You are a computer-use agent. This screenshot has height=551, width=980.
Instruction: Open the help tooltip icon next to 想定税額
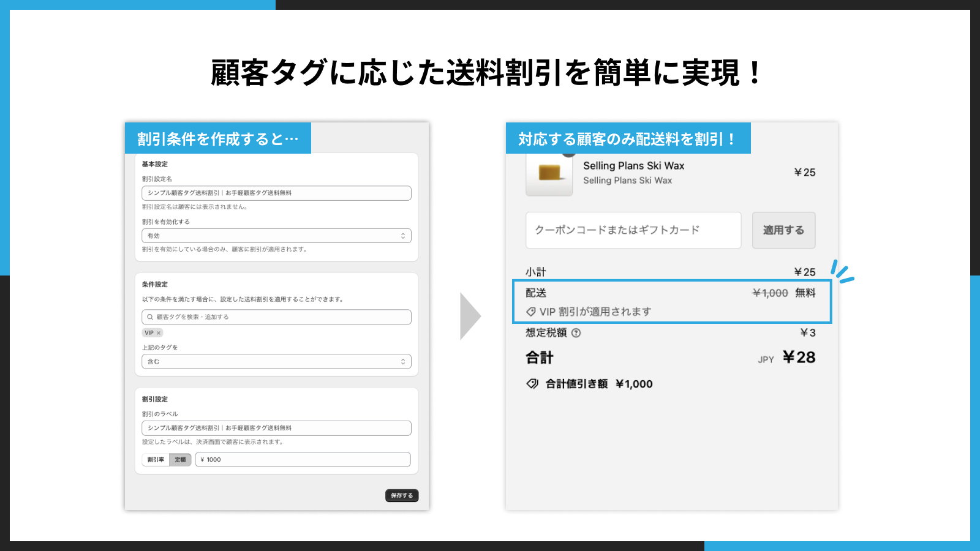click(576, 332)
